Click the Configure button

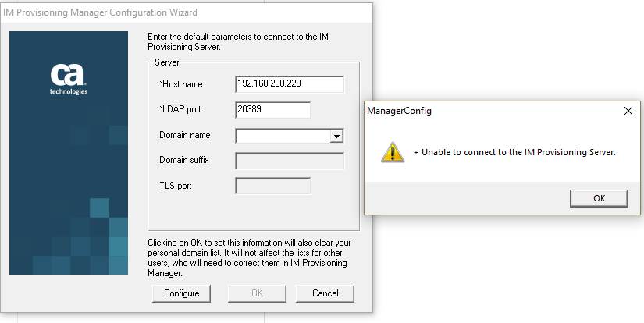pyautogui.click(x=182, y=293)
